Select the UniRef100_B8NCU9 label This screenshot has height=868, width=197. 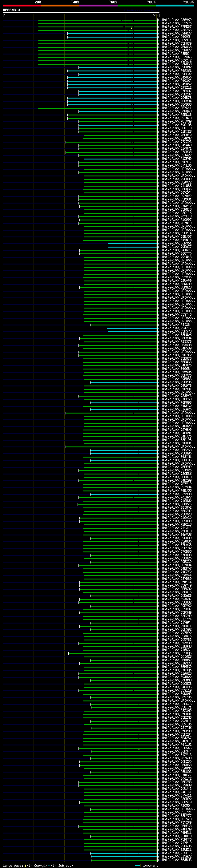pyautogui.click(x=177, y=284)
